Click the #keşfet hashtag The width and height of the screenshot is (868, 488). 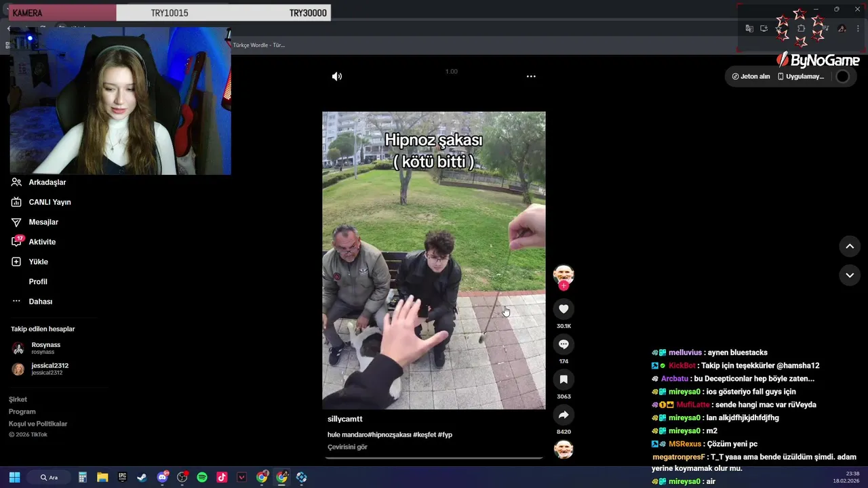(x=425, y=434)
